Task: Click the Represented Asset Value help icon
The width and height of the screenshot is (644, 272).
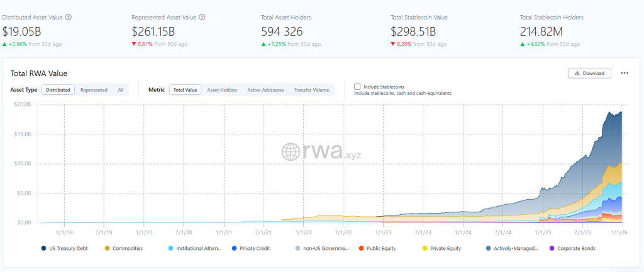Action: tap(202, 18)
